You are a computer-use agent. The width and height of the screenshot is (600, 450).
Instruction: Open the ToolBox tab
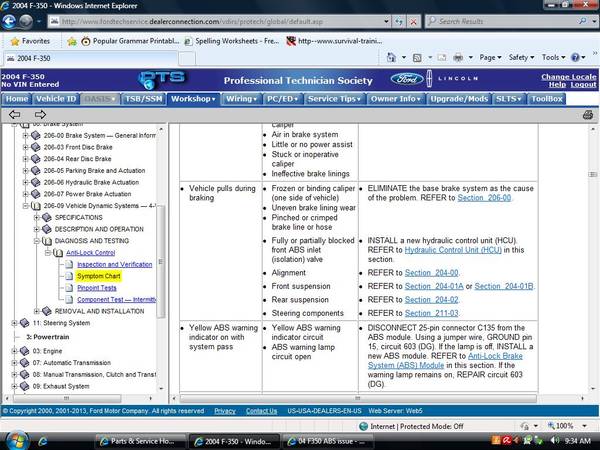547,99
